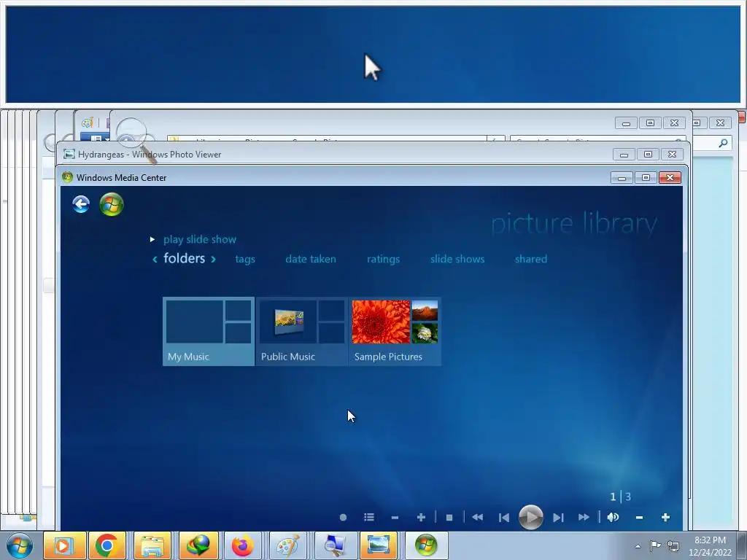Minimize the Windows Media Center window

(622, 178)
